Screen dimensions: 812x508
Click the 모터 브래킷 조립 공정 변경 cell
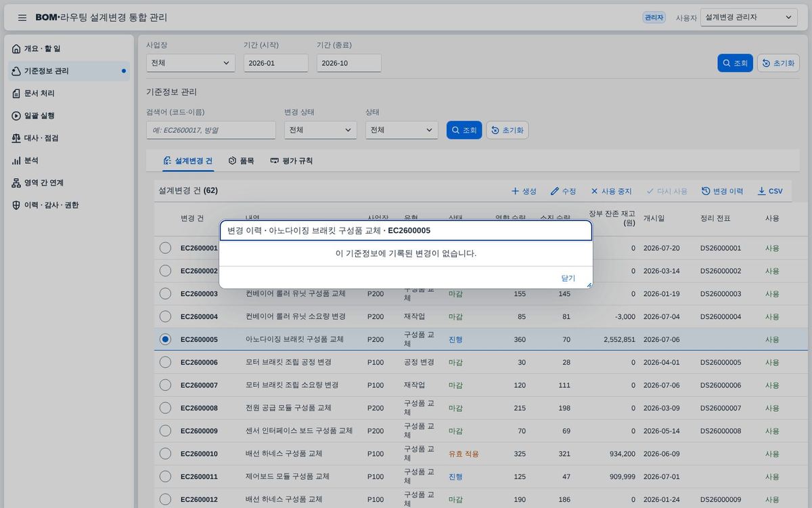(x=288, y=362)
